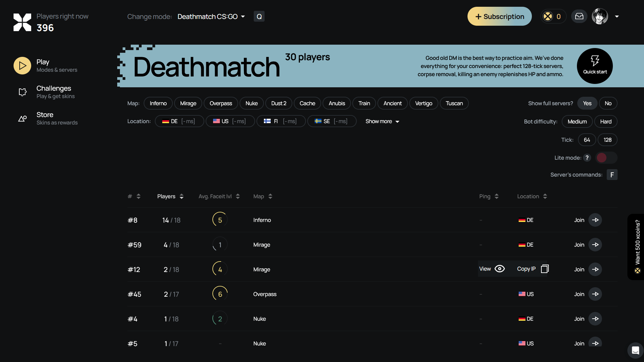Open the Store skins rewards icon
The width and height of the screenshot is (644, 362).
point(22,118)
